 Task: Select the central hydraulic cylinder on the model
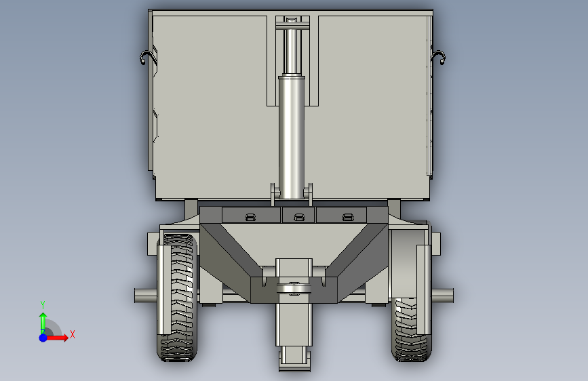[x=292, y=137]
